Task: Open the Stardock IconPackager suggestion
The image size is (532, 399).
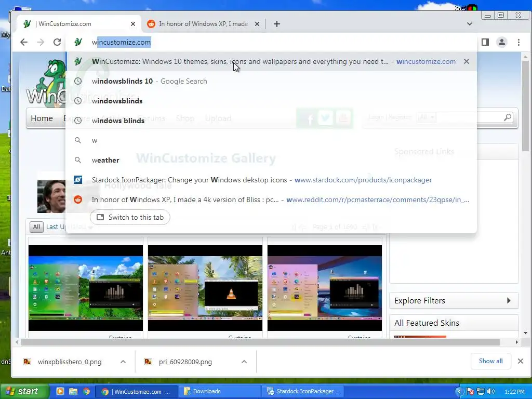Action: point(271,180)
